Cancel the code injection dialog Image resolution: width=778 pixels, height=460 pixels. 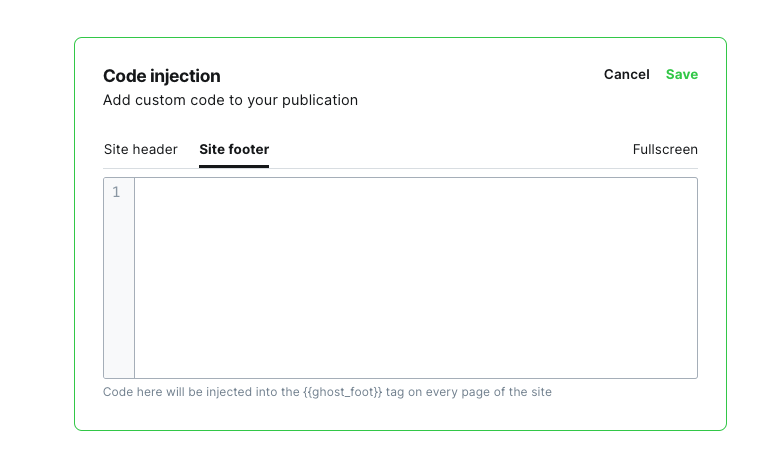pos(626,74)
